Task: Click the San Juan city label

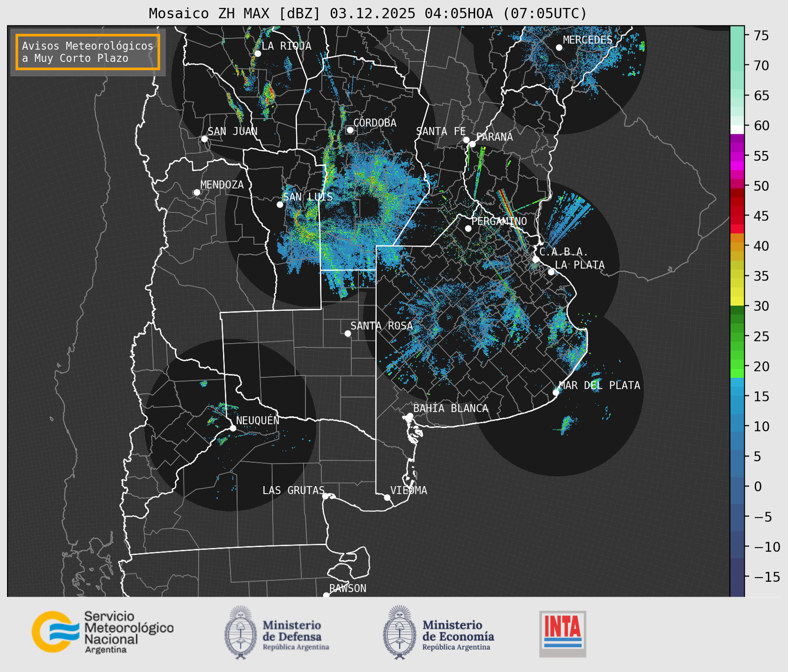Action: (x=232, y=131)
